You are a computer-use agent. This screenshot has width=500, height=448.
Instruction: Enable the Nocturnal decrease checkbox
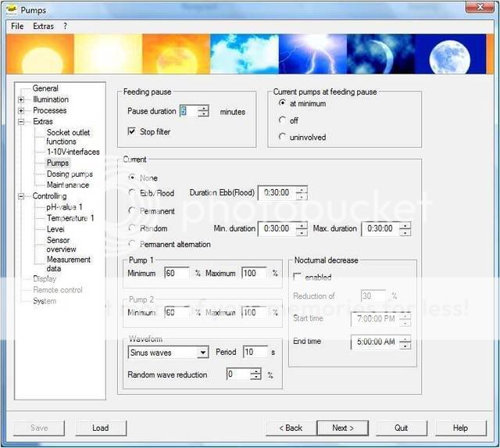[297, 277]
